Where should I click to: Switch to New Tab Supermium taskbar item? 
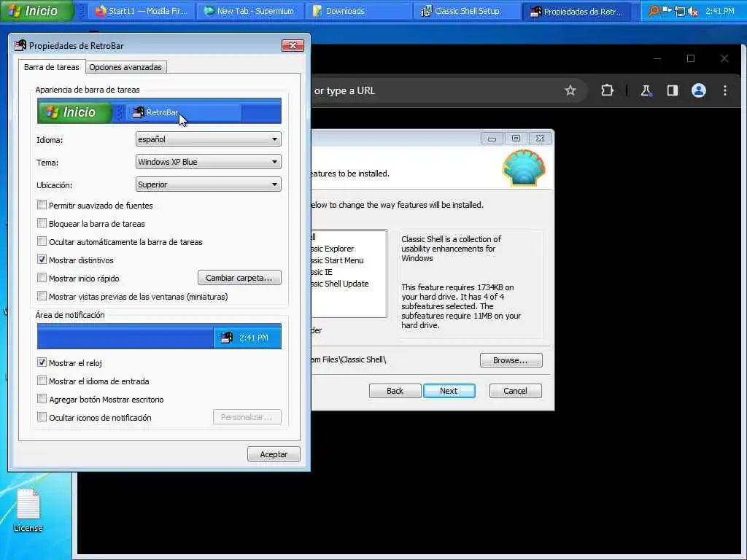249,11
